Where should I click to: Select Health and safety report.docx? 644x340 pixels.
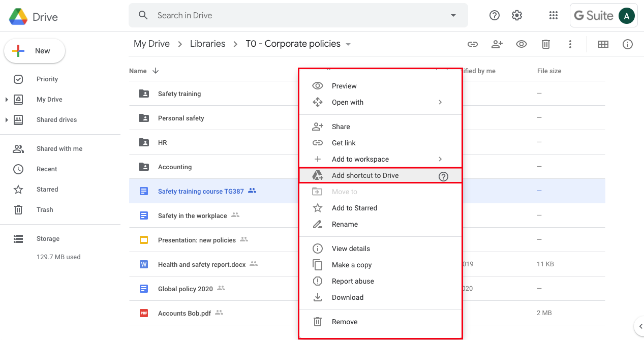[x=202, y=265]
